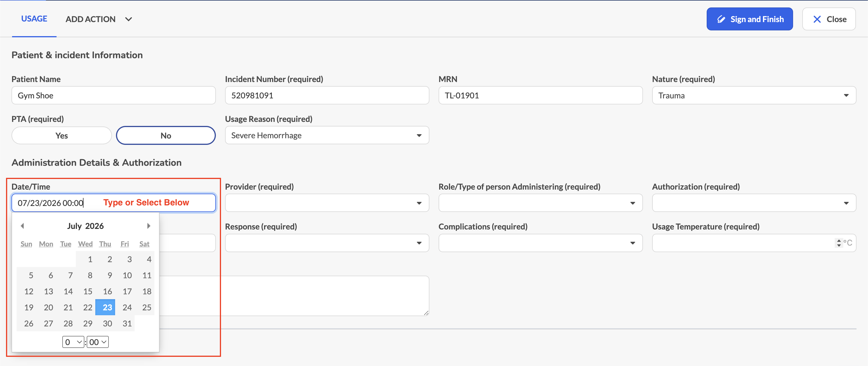
Task: Open the Provider dropdown
Action: 327,203
